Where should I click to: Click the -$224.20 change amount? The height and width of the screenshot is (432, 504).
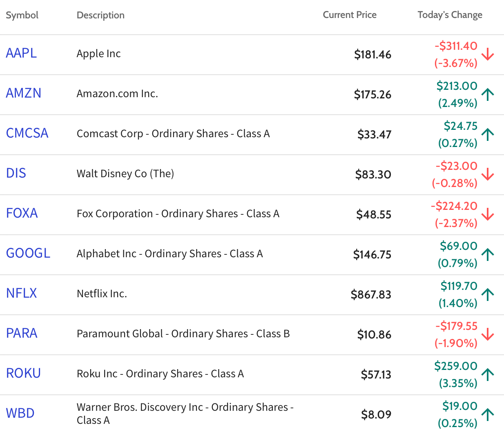coord(454,206)
